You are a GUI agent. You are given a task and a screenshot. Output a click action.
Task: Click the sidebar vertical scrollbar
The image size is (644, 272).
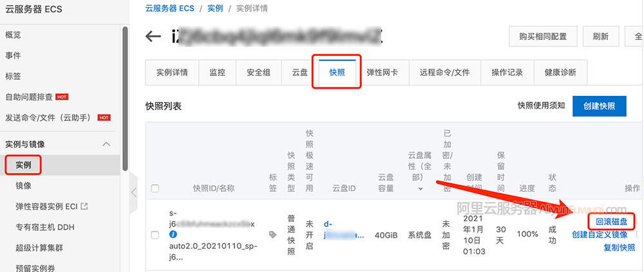coord(125,98)
